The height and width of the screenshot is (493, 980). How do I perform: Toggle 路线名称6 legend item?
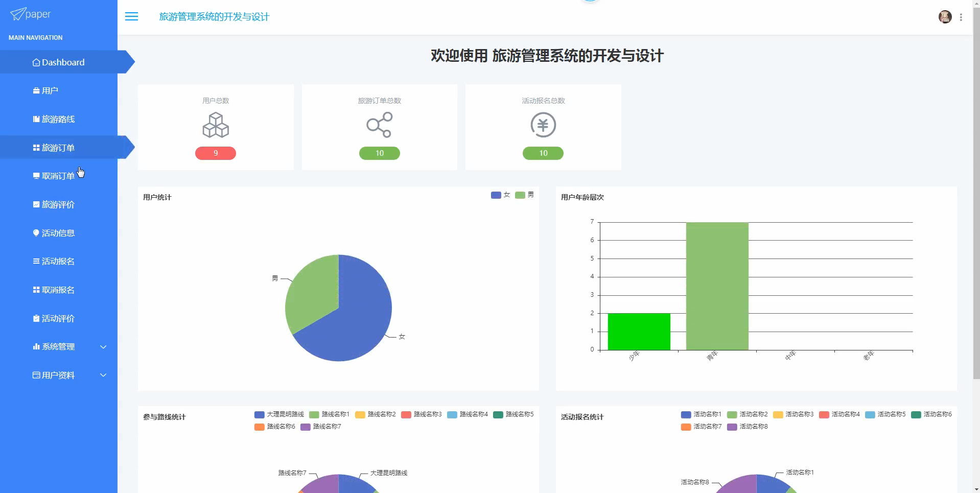[x=275, y=427]
